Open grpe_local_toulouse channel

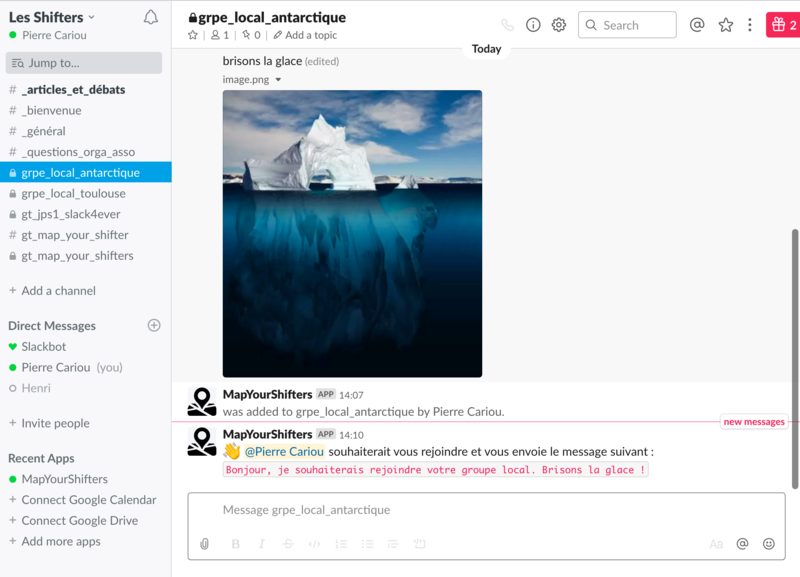click(x=73, y=193)
